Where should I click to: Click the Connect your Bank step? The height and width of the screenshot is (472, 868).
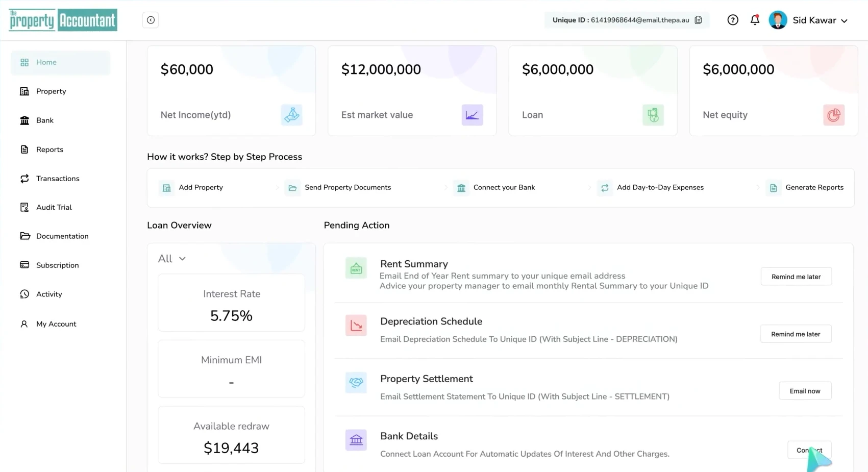494,188
